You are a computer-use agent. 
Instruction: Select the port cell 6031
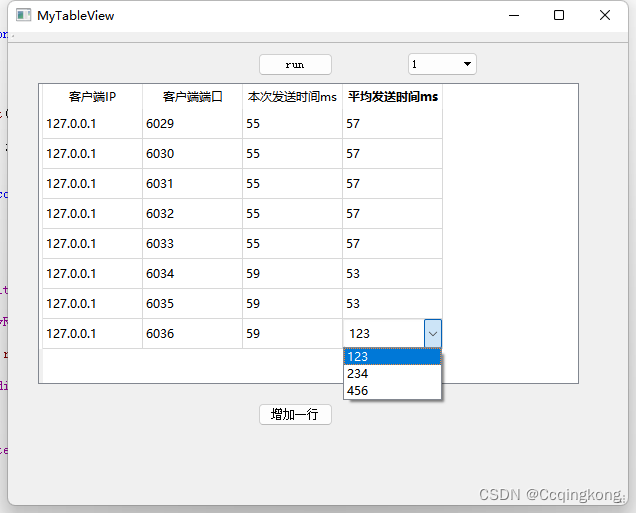point(193,184)
